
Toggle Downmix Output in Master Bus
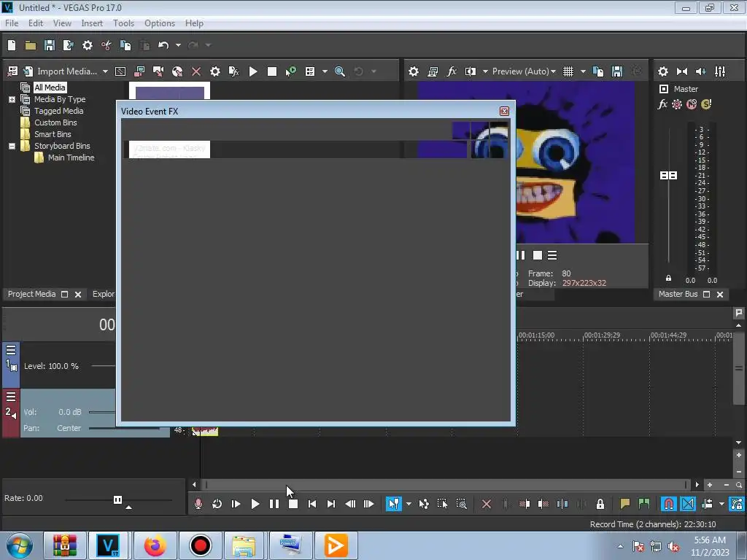pos(682,71)
